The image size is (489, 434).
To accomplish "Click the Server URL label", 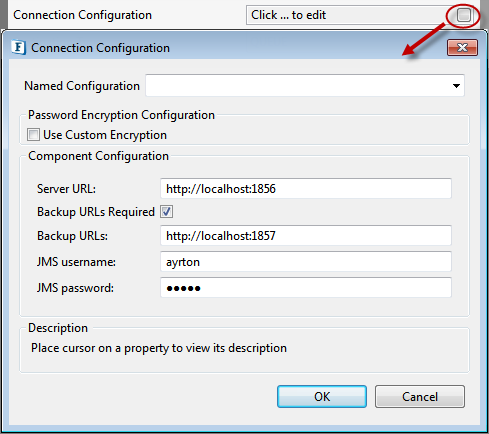I will click(66, 189).
